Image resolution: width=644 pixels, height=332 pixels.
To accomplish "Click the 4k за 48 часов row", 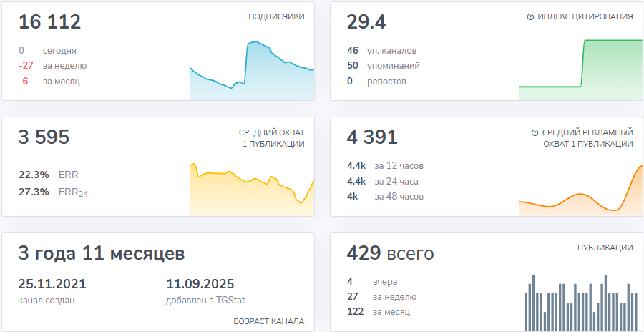I will (x=385, y=196).
